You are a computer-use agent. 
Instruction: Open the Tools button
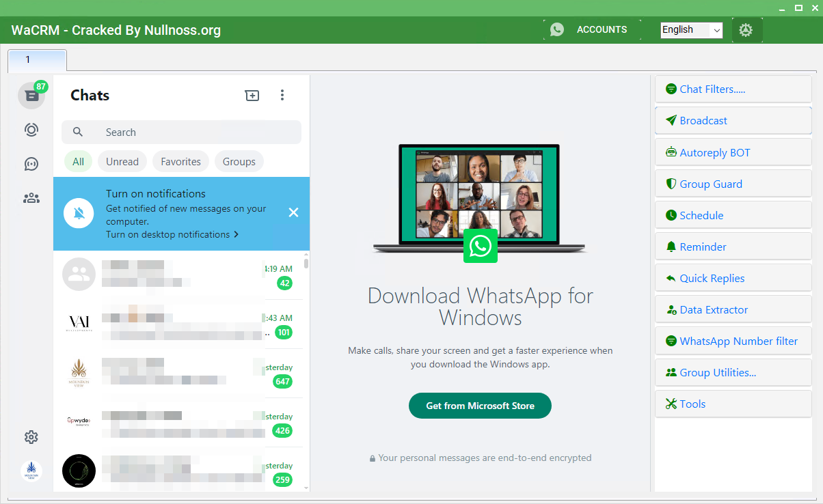pos(733,404)
